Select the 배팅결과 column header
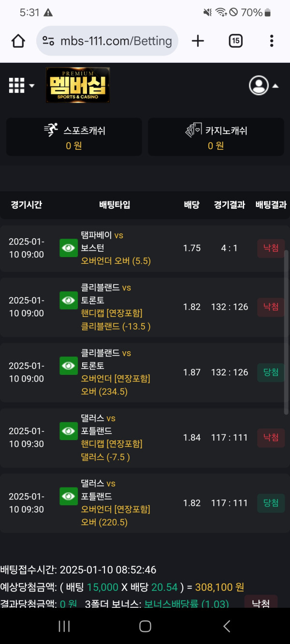 [x=271, y=204]
